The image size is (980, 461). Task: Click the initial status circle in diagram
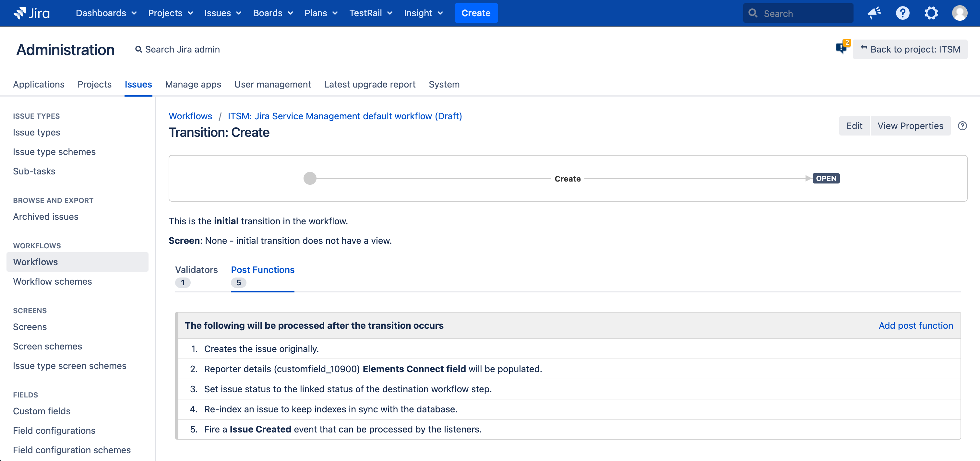pos(310,178)
